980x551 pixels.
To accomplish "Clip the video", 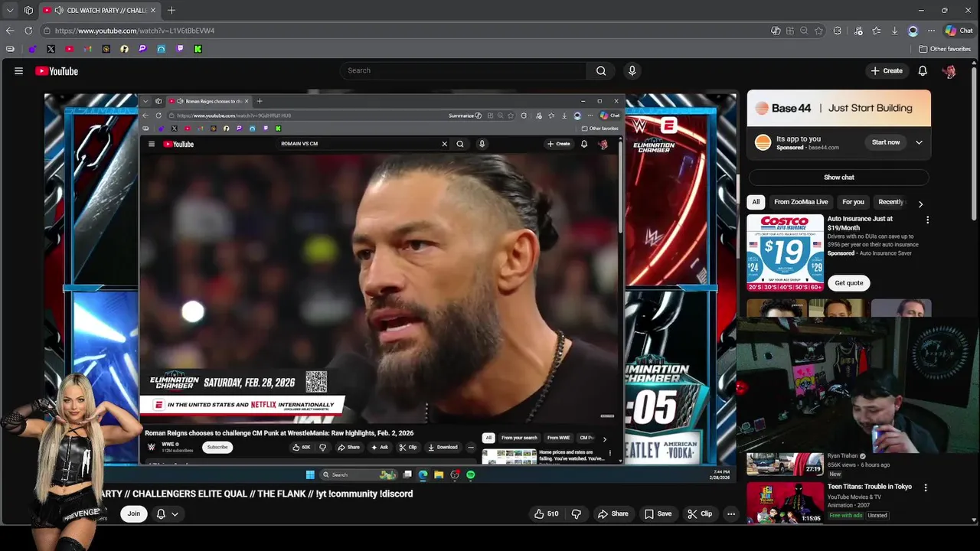I will (700, 514).
